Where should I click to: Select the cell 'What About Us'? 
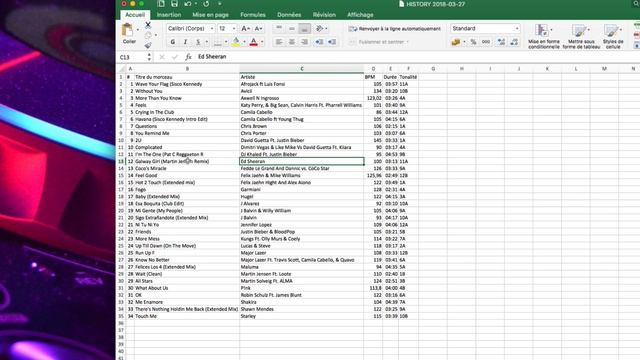(x=187, y=288)
